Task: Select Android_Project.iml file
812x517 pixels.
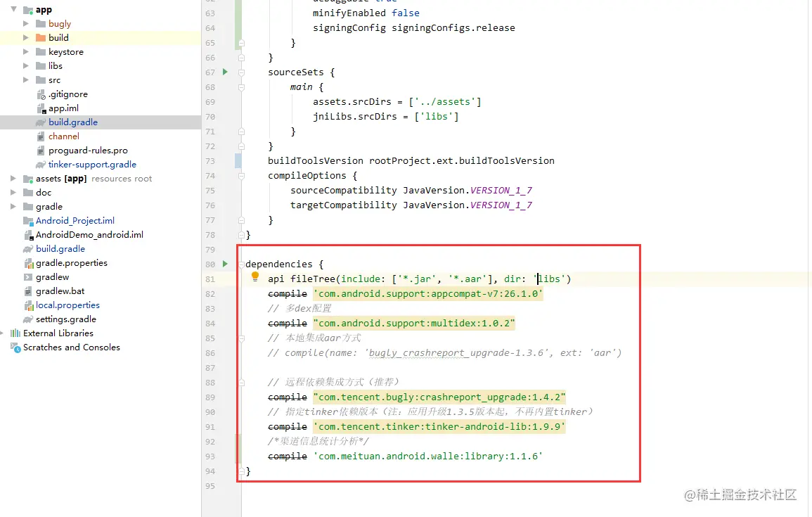Action: coord(75,221)
